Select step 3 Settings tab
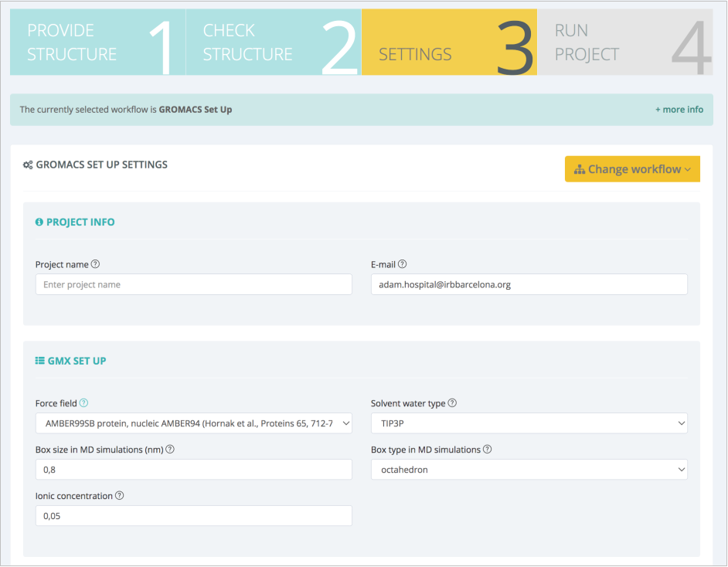728x567 pixels. 448,42
